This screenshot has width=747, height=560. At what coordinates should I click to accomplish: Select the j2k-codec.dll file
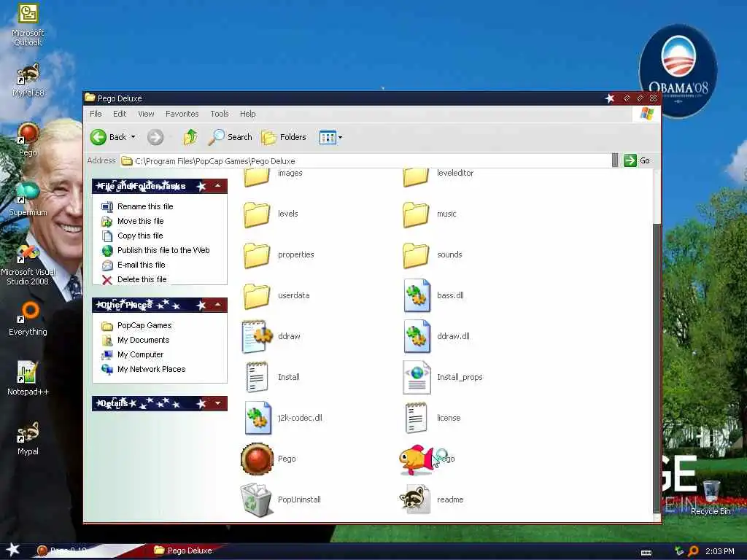(283, 418)
